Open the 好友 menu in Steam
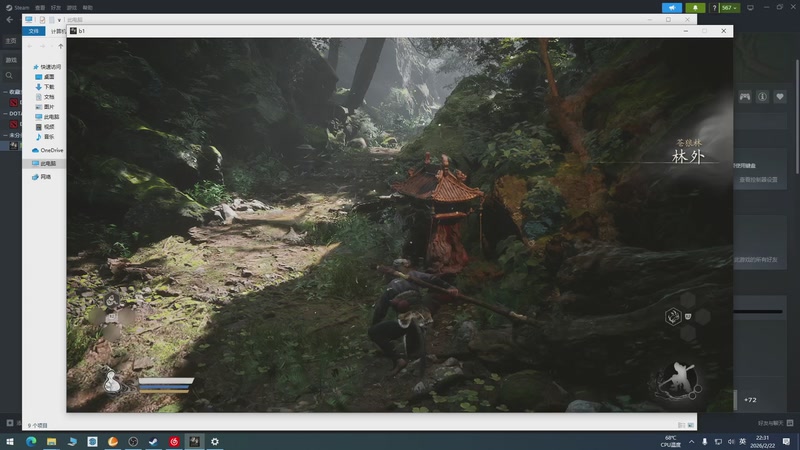The width and height of the screenshot is (800, 450). (56, 8)
